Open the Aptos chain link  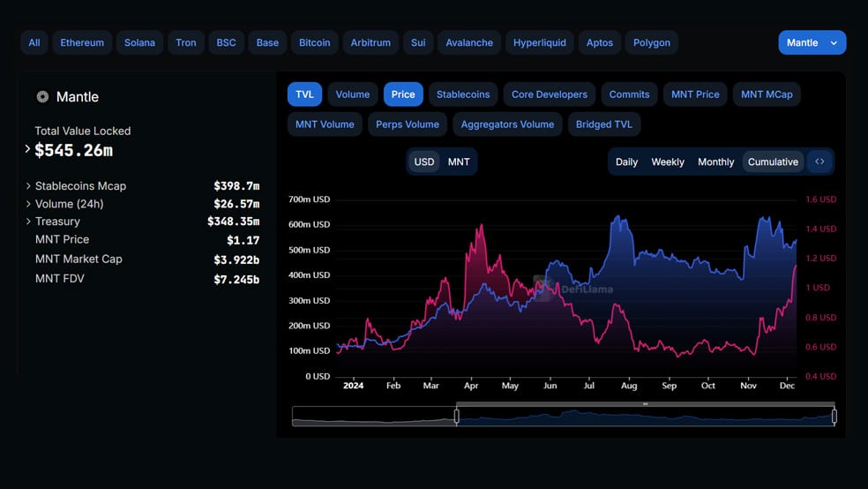coord(600,42)
